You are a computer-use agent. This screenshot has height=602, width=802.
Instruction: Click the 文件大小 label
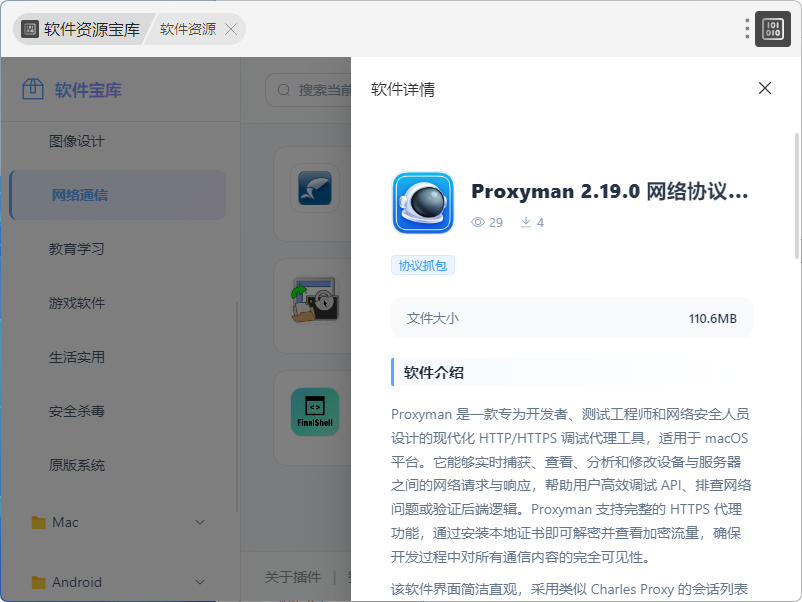pyautogui.click(x=433, y=319)
